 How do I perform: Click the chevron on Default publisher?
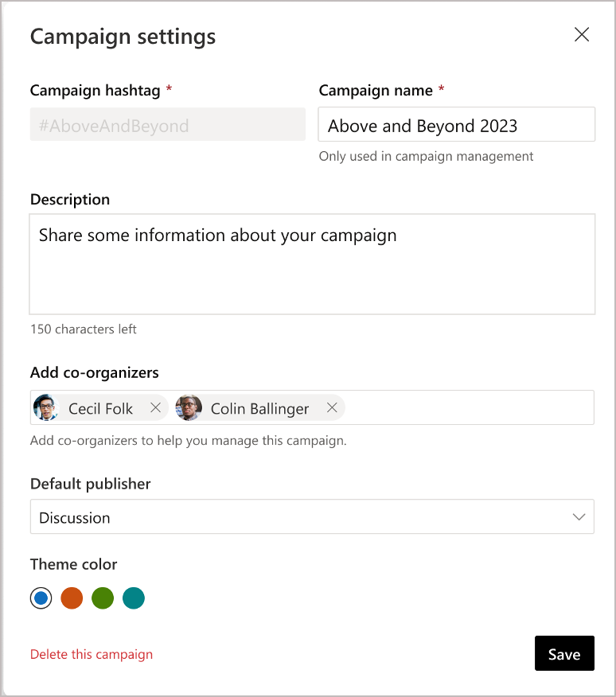pyautogui.click(x=579, y=516)
